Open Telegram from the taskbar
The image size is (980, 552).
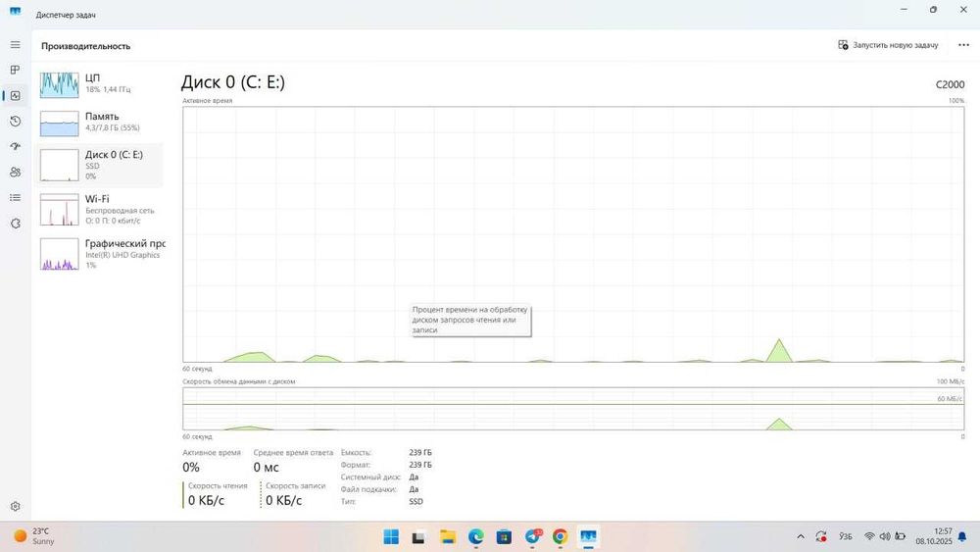click(x=532, y=536)
